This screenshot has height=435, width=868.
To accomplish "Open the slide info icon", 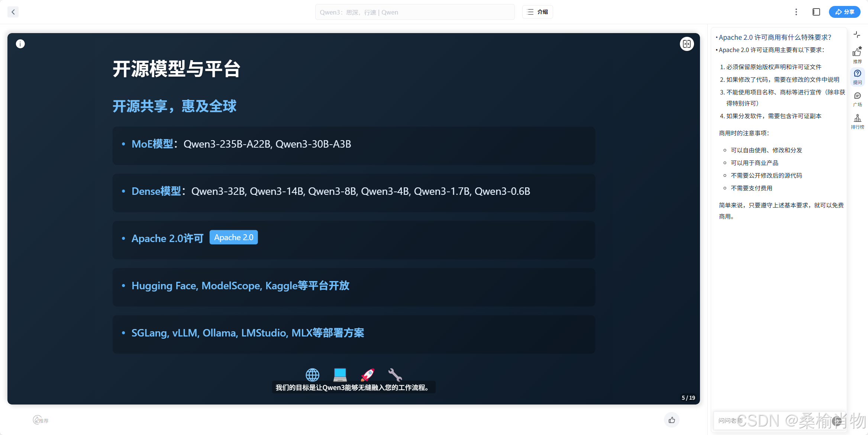I will (x=20, y=44).
